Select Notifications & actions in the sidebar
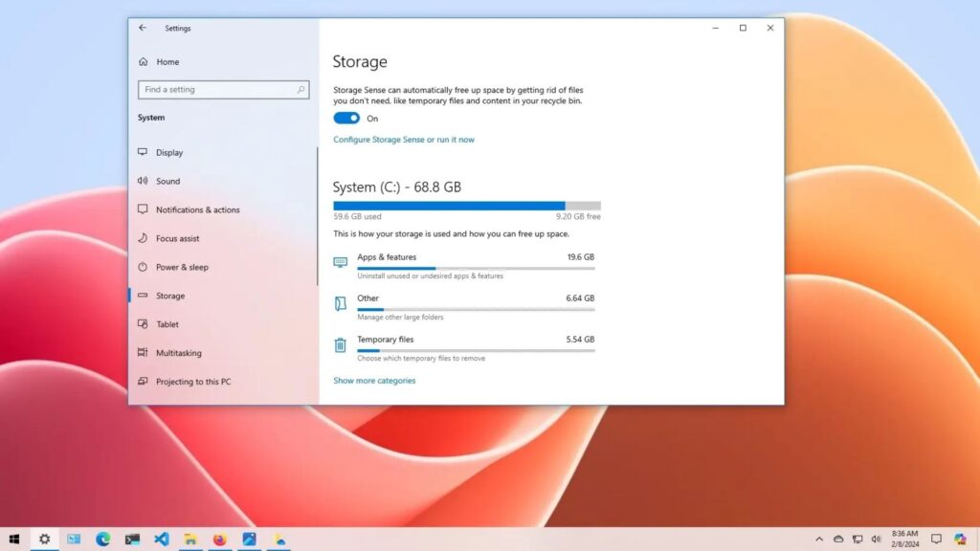980x551 pixels. click(197, 209)
